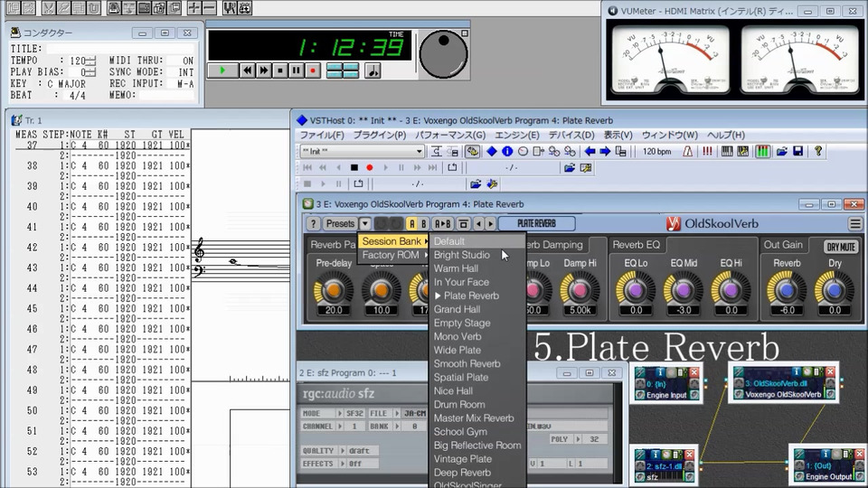Open help with the question mark icon in the VSTHost toolbar

tap(817, 151)
